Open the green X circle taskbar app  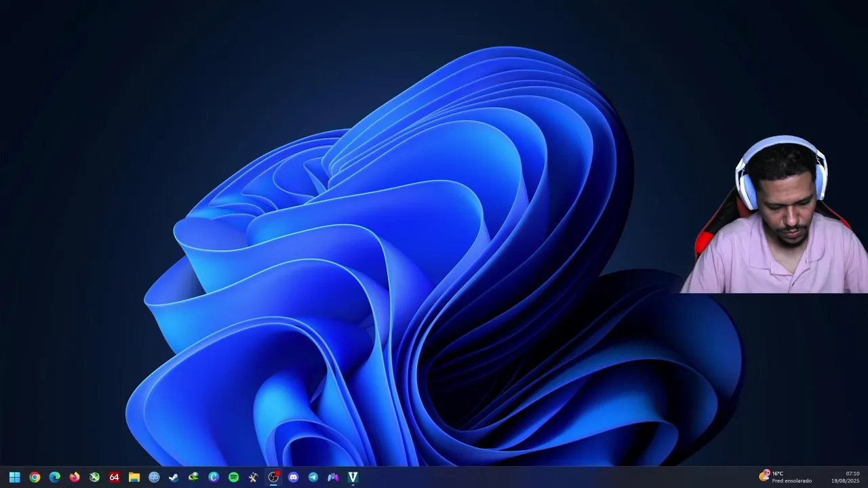tap(94, 477)
